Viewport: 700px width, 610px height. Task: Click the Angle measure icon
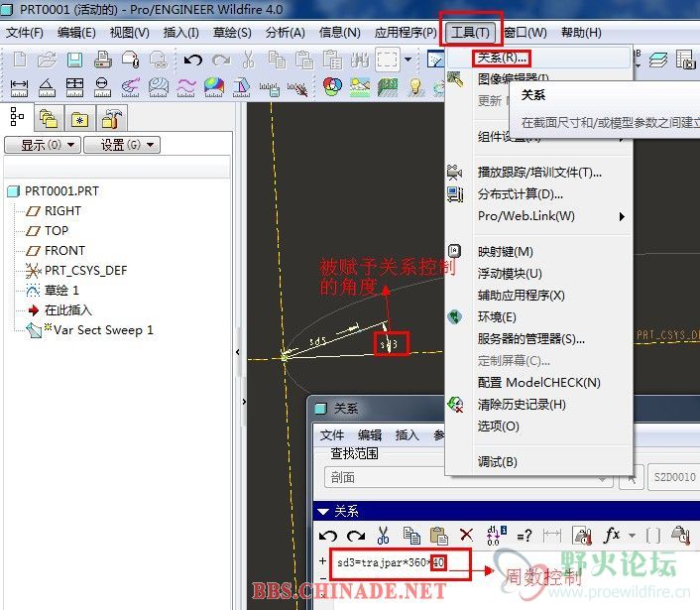(47, 87)
